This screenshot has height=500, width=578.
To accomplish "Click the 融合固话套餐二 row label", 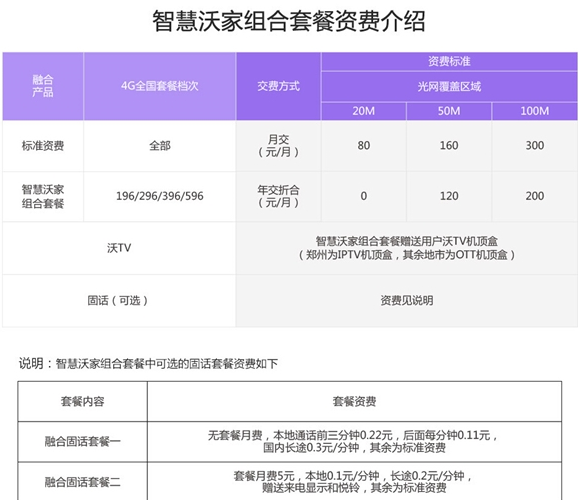I will point(83,482).
